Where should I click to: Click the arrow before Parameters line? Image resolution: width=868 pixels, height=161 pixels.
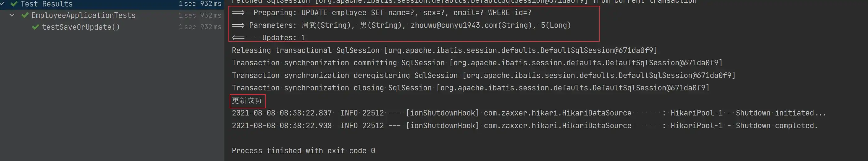[238, 25]
